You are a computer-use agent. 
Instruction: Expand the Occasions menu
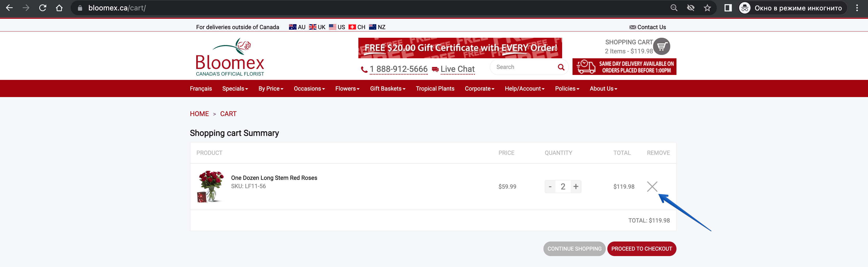tap(309, 88)
